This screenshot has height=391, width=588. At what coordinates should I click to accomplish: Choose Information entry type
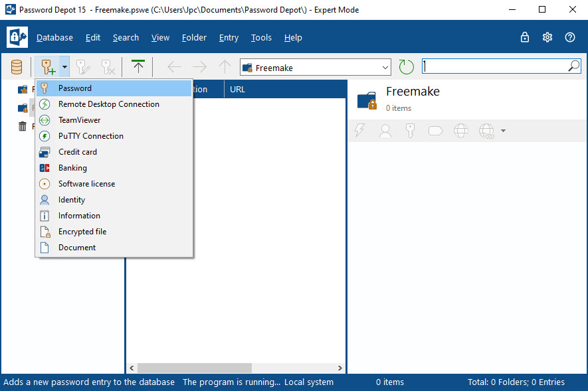(x=114, y=215)
